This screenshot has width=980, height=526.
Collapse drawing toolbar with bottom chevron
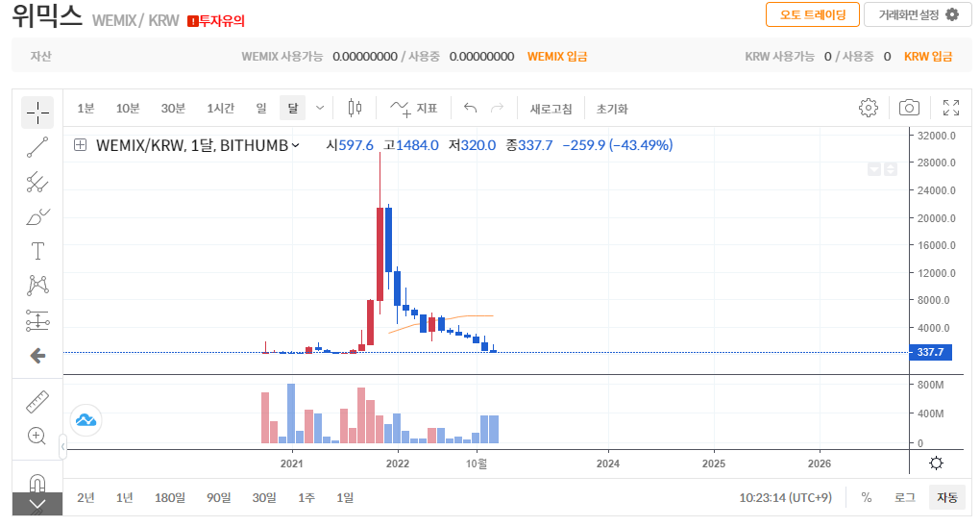(x=37, y=504)
